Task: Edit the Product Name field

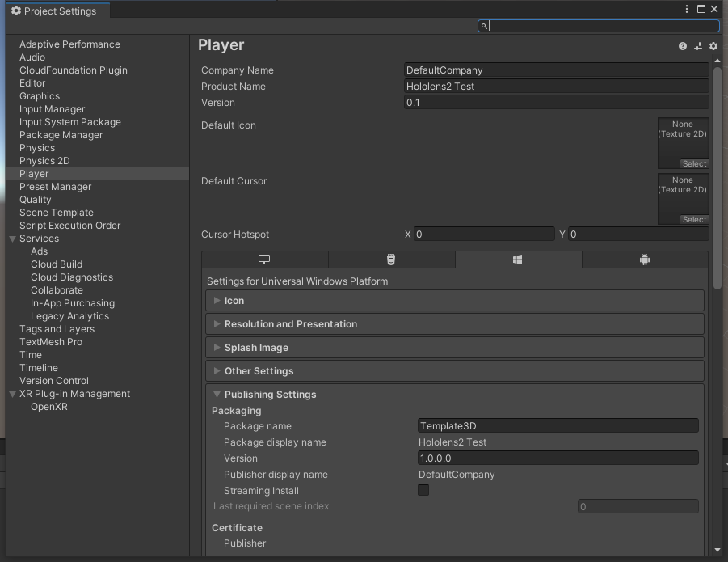Action: point(556,87)
